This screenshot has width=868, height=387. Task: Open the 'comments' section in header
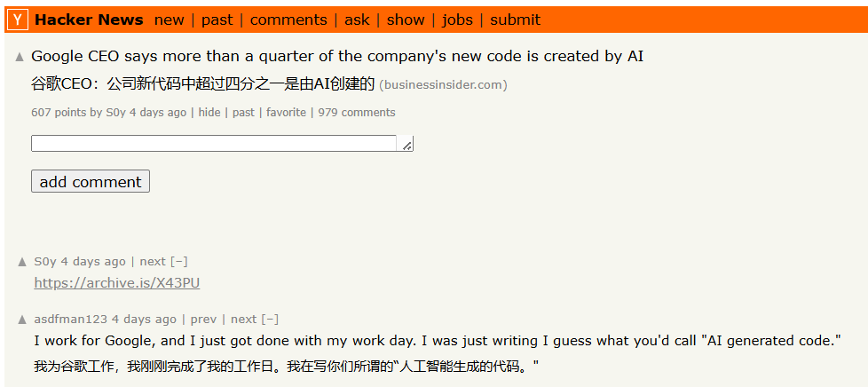[288, 20]
